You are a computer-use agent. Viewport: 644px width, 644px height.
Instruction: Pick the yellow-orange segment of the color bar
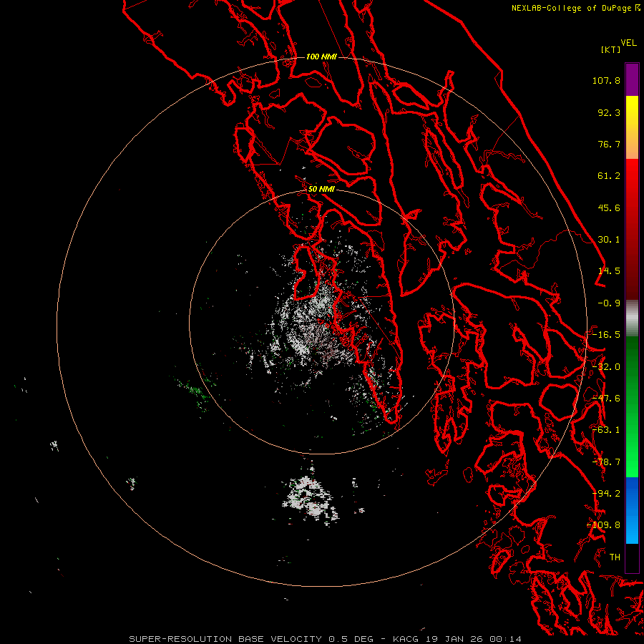click(632, 127)
